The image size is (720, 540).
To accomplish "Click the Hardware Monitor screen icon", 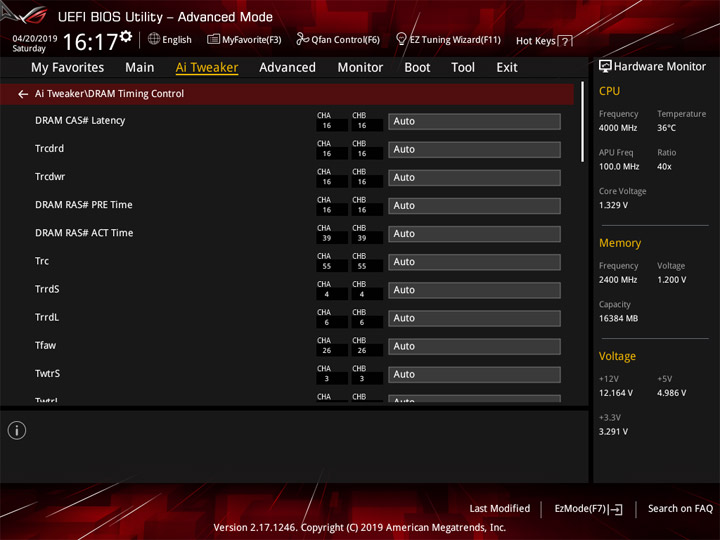I will coord(605,66).
